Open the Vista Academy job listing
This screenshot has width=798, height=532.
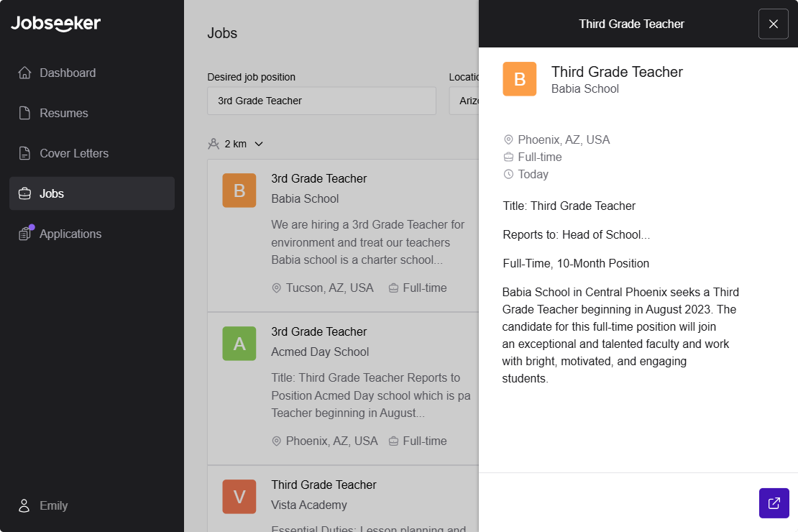coord(343,500)
